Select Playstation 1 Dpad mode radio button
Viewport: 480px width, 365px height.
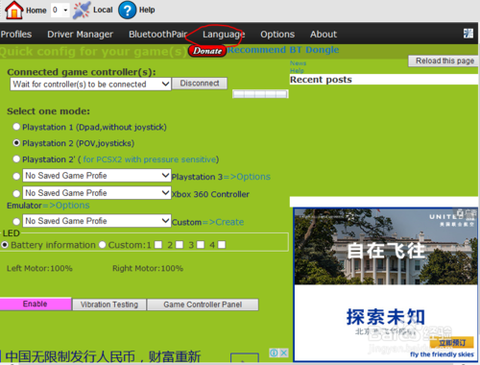[16, 127]
